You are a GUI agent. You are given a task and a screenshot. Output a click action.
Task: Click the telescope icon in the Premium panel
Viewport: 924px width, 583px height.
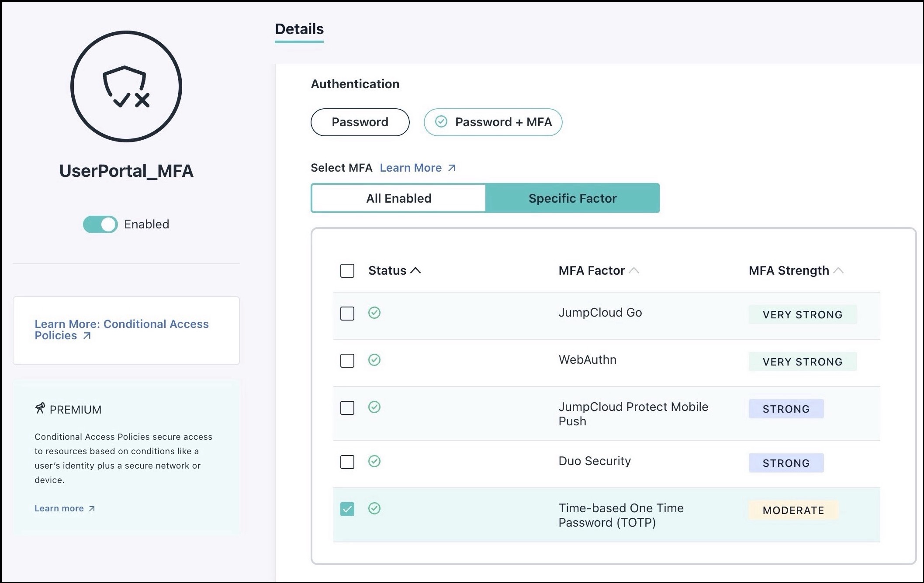41,408
